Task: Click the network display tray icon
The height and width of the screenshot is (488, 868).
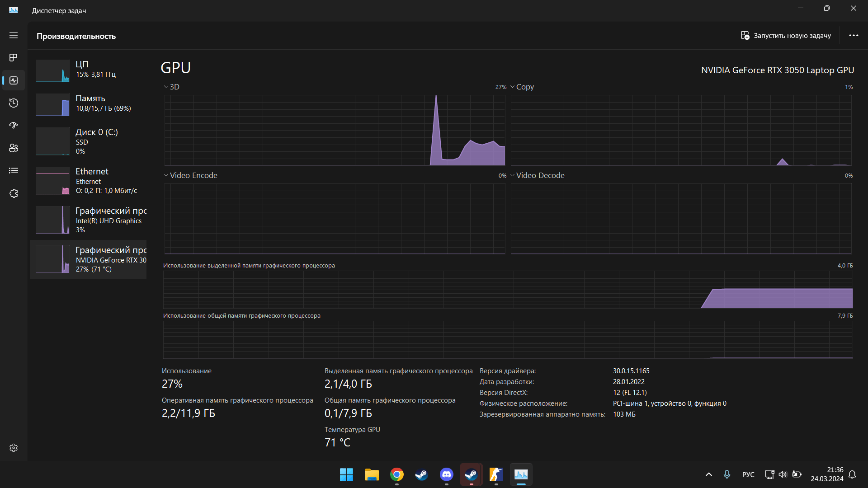Action: 769,474
